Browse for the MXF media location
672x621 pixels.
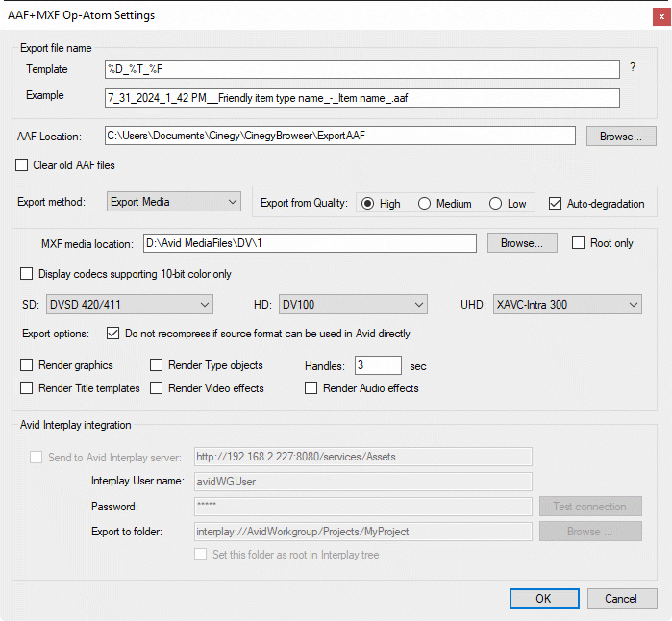[x=522, y=243]
